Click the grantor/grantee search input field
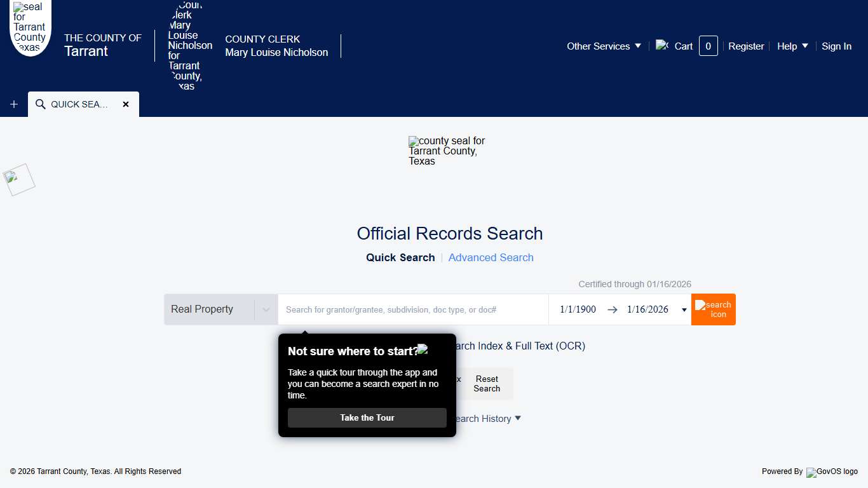The height and width of the screenshot is (488, 868). coord(413,309)
